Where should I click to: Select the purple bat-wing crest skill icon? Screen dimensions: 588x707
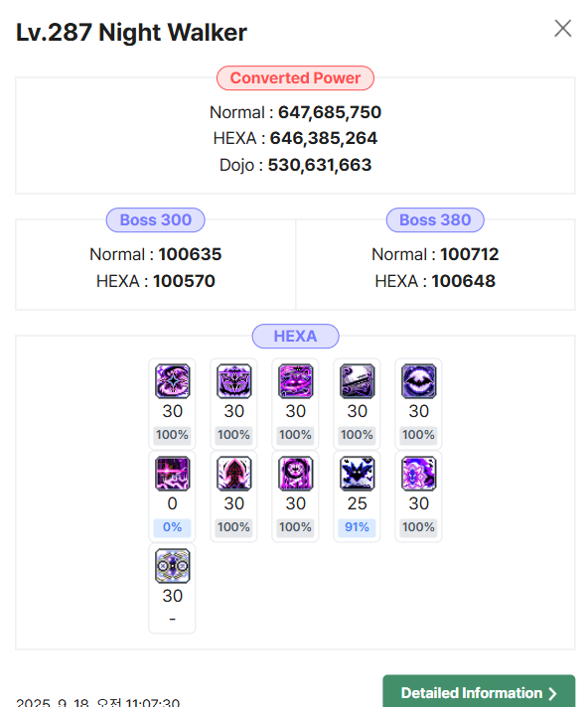point(233,381)
